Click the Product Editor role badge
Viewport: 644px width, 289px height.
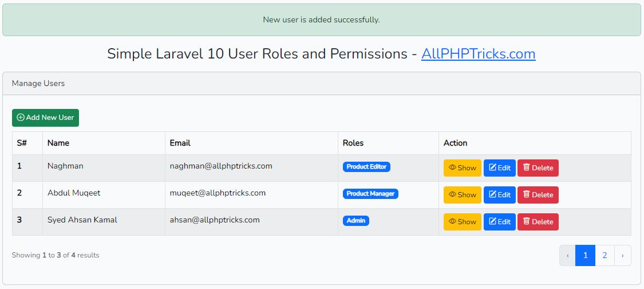[x=366, y=167]
